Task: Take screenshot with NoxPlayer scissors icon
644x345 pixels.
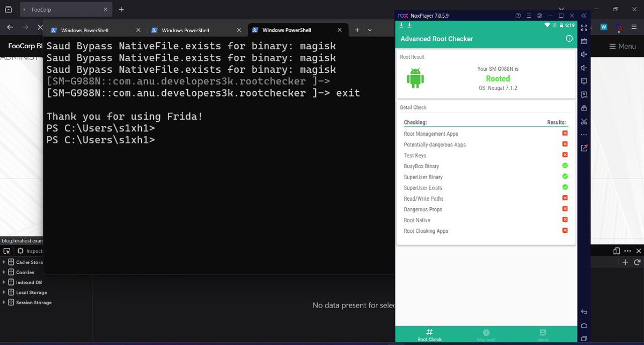Action: (x=584, y=121)
